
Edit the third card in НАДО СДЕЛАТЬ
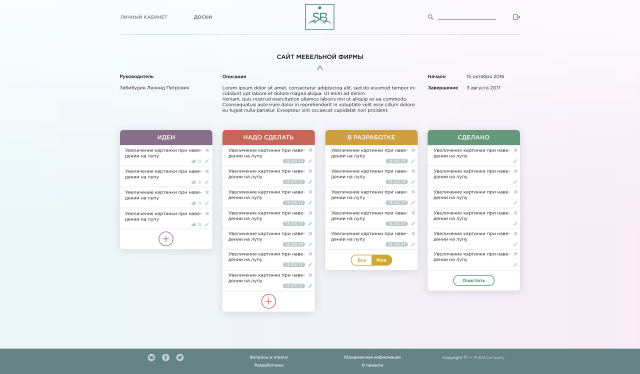click(310, 203)
